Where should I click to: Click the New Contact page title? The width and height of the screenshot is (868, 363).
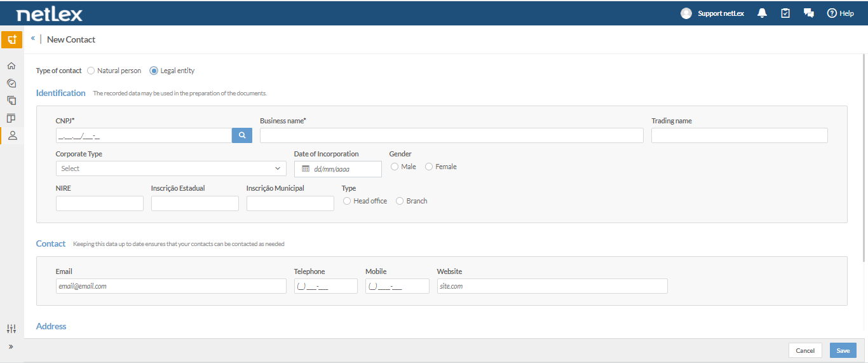point(71,39)
